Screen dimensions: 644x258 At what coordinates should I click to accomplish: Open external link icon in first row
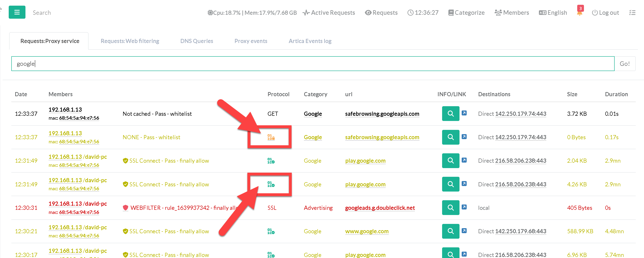[464, 113]
